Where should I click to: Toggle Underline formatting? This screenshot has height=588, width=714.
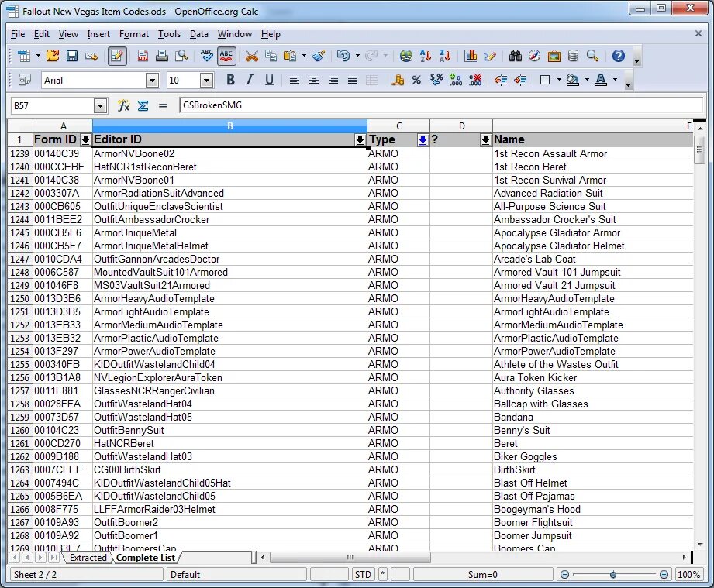coord(269,80)
